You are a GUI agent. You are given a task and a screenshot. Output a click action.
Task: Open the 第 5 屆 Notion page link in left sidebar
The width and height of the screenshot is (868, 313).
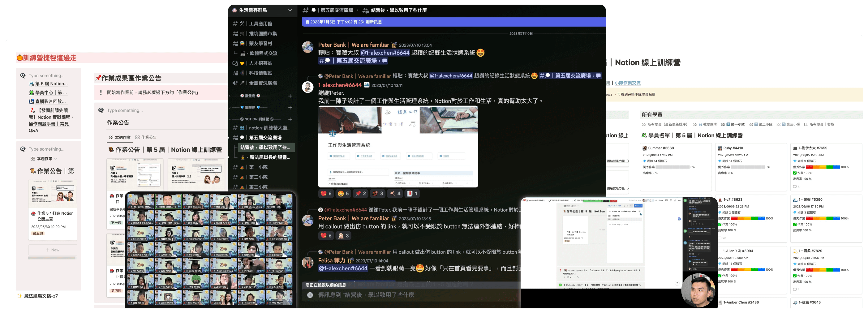[48, 84]
